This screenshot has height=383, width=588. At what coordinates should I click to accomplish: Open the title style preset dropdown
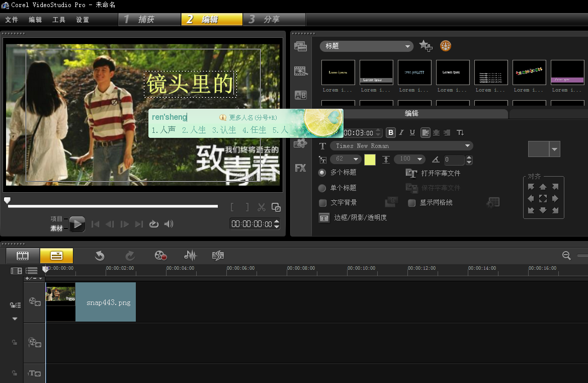554,149
